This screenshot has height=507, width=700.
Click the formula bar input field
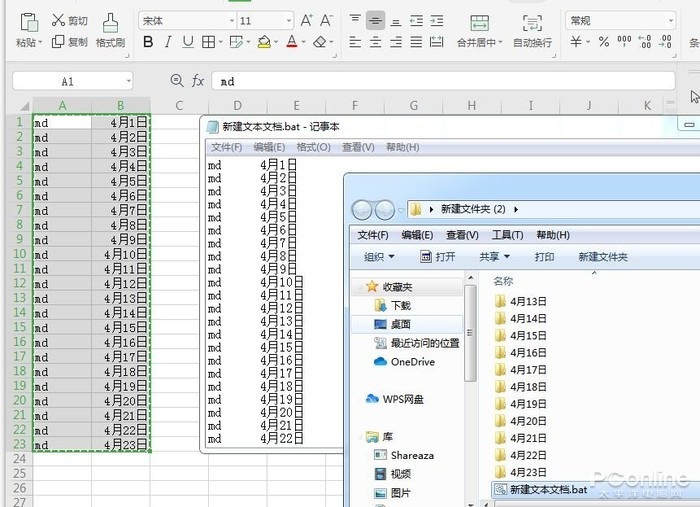pyautogui.click(x=443, y=81)
